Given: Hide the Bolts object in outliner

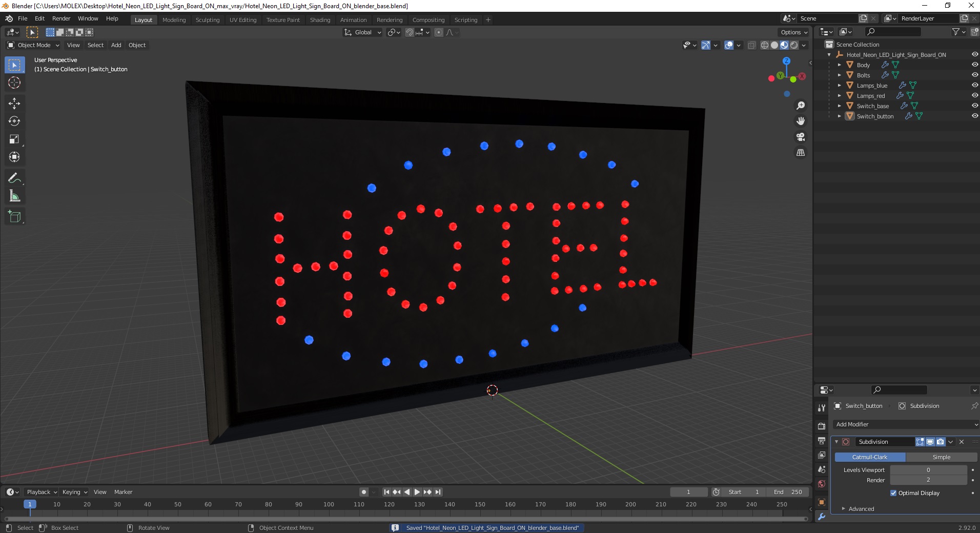Looking at the screenshot, I should [974, 75].
